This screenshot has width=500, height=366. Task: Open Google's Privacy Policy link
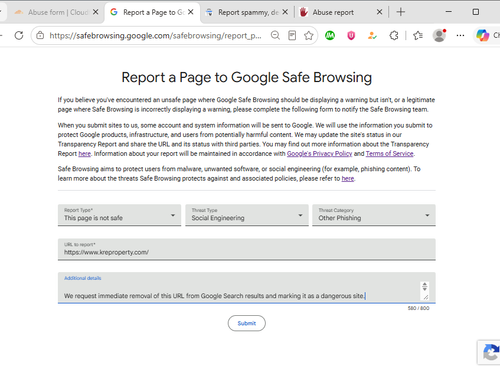click(319, 154)
